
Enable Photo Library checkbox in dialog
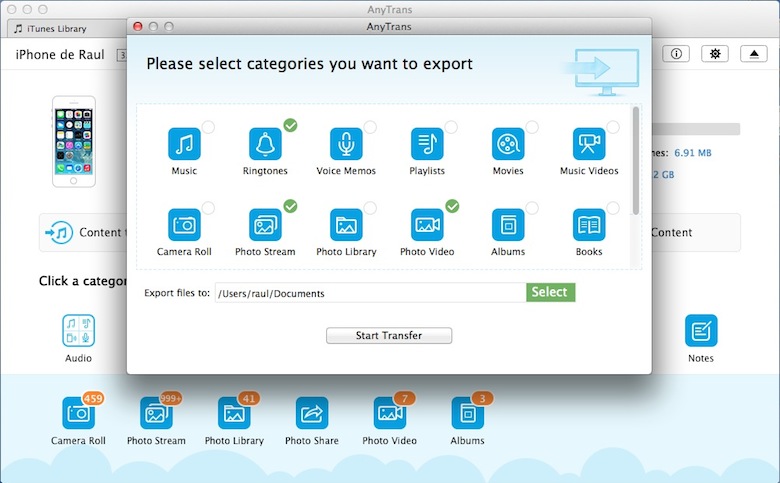click(370, 208)
